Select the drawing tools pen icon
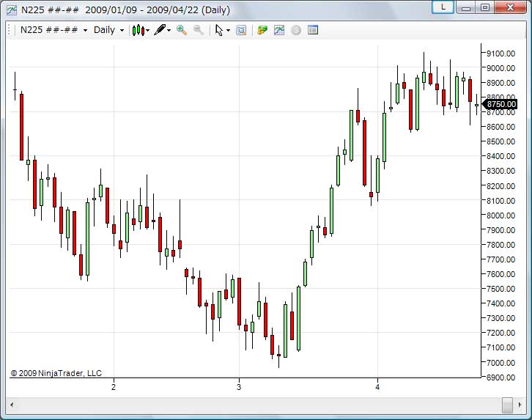Screen dimensions: 532x420 160,30
